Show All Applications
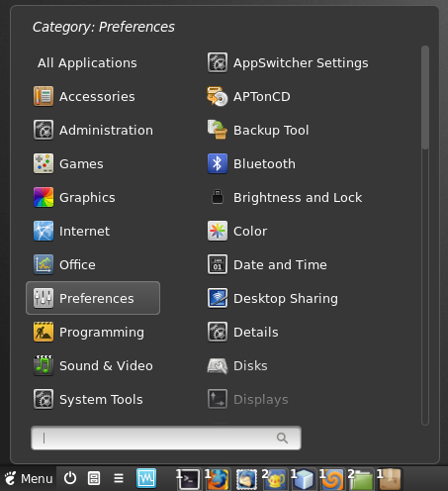Screen dimensions: 448x491 pyautogui.click(x=87, y=62)
